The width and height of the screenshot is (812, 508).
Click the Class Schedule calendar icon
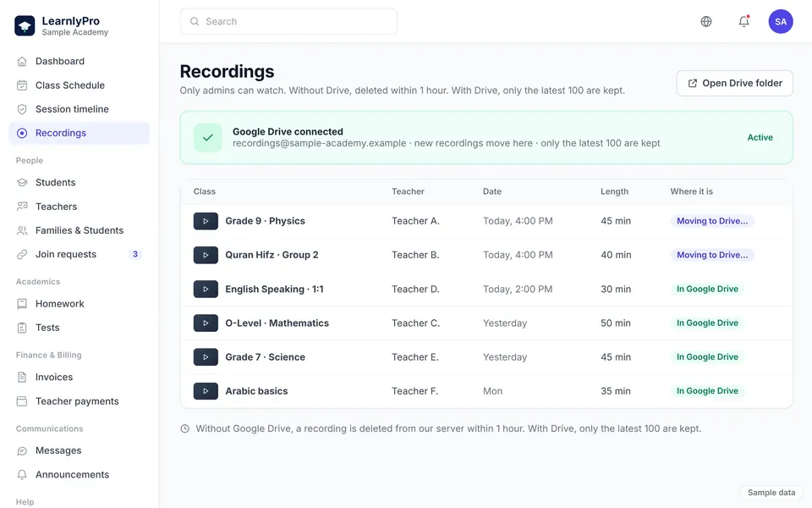(22, 85)
